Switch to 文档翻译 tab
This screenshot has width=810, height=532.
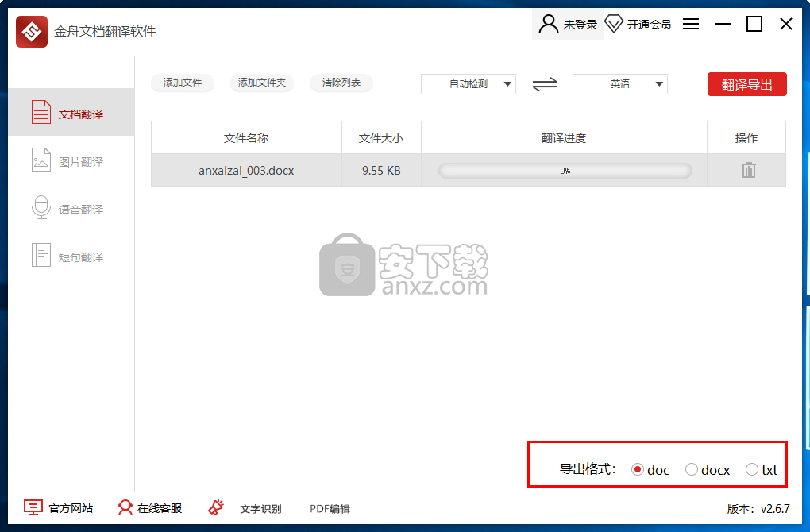pyautogui.click(x=71, y=113)
